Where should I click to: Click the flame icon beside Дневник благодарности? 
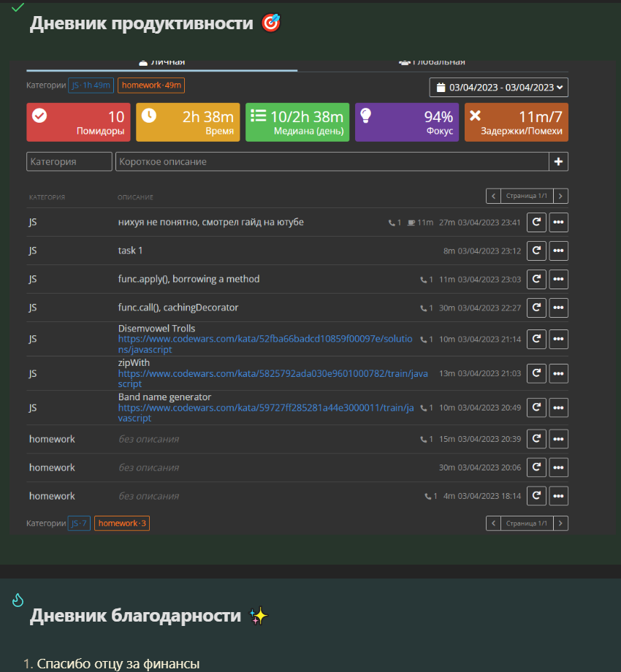(x=18, y=600)
